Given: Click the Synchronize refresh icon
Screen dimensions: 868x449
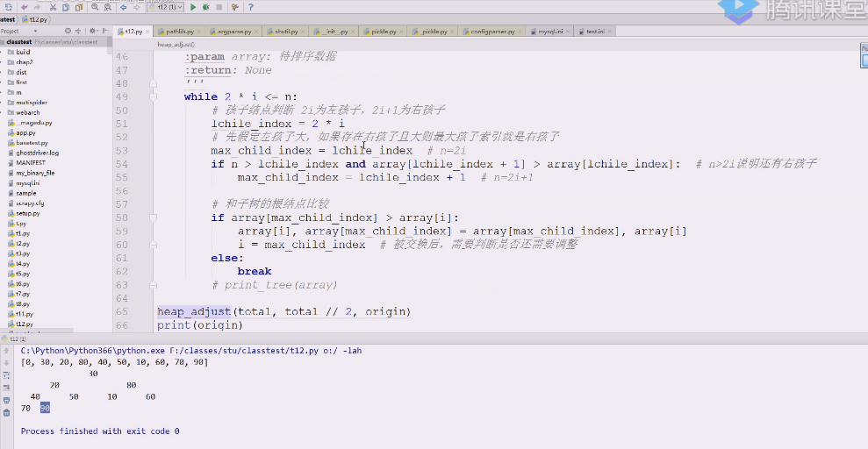Looking at the screenshot, I should coord(8,7).
